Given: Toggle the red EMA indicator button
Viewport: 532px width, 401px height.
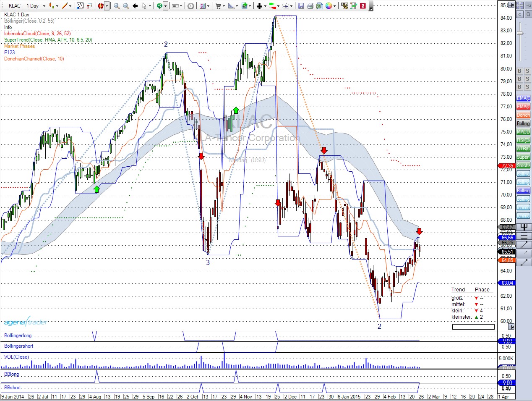Looking at the screenshot, I should [x=523, y=107].
